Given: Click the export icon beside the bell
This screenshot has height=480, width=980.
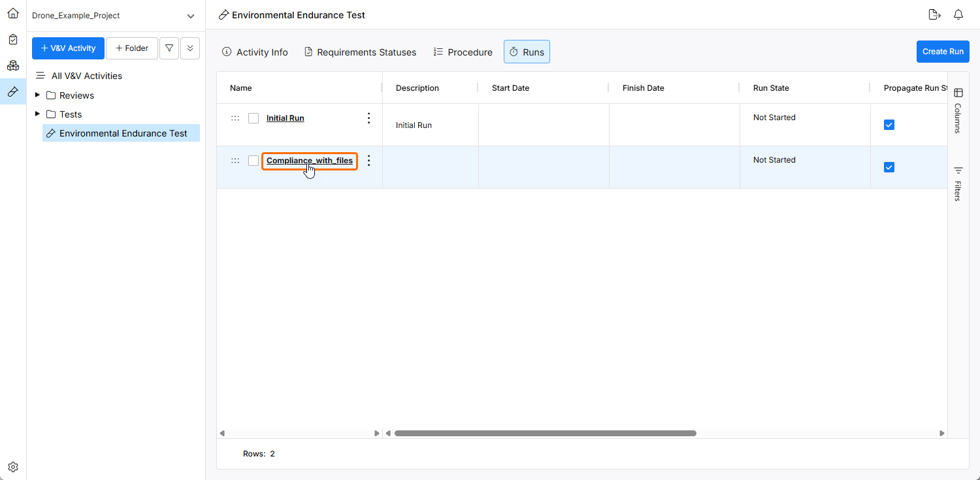Looking at the screenshot, I should 934,15.
